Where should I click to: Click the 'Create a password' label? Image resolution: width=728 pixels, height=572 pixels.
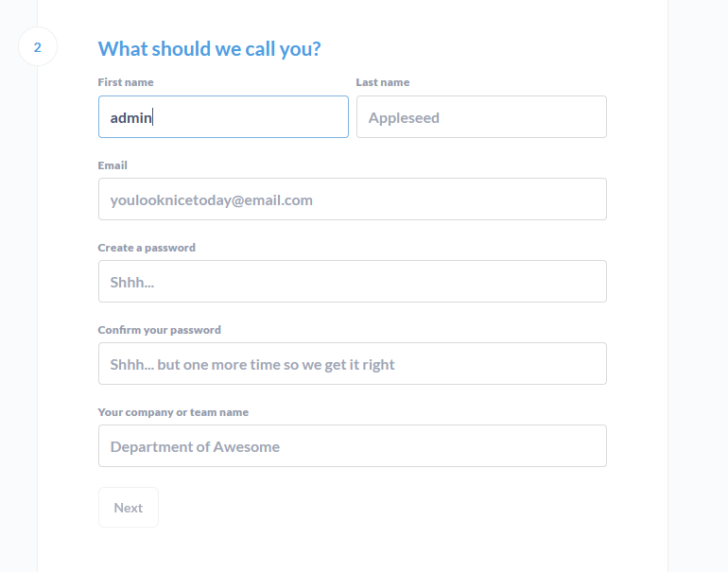(x=147, y=248)
